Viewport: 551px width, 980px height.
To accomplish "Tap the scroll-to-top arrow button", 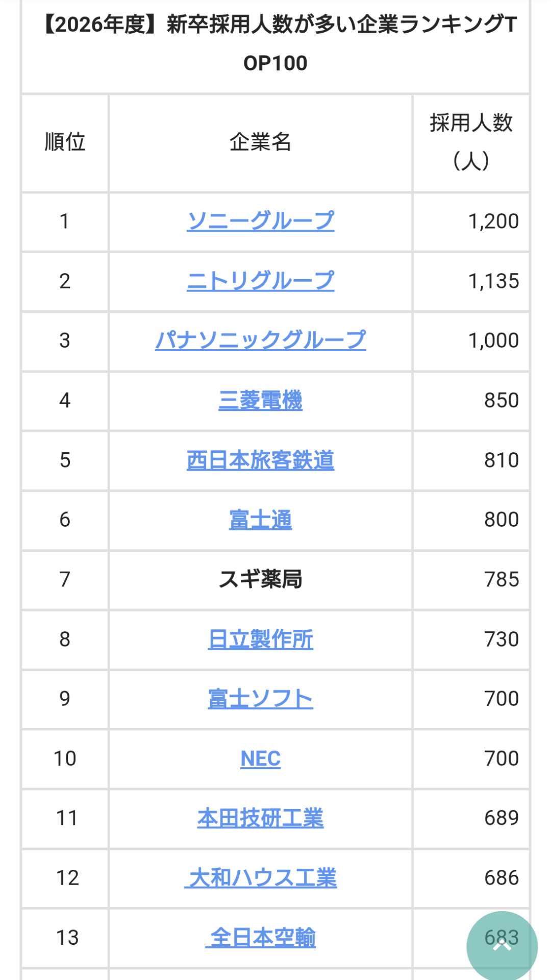I will click(502, 946).
